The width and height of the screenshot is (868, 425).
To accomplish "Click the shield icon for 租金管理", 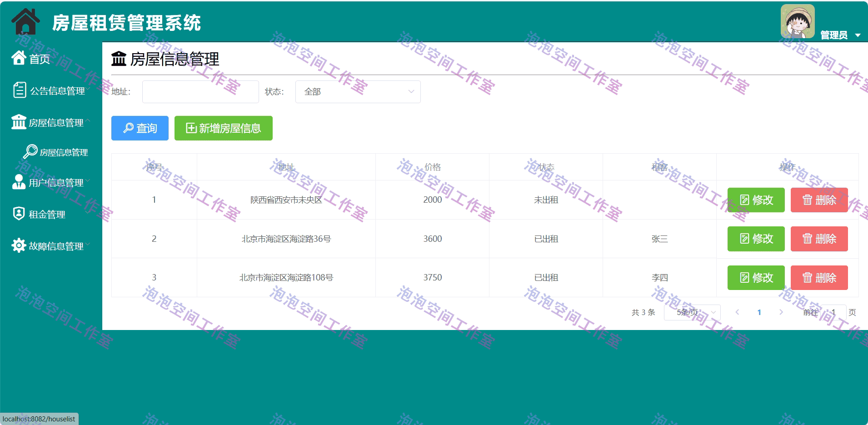I will coord(19,213).
